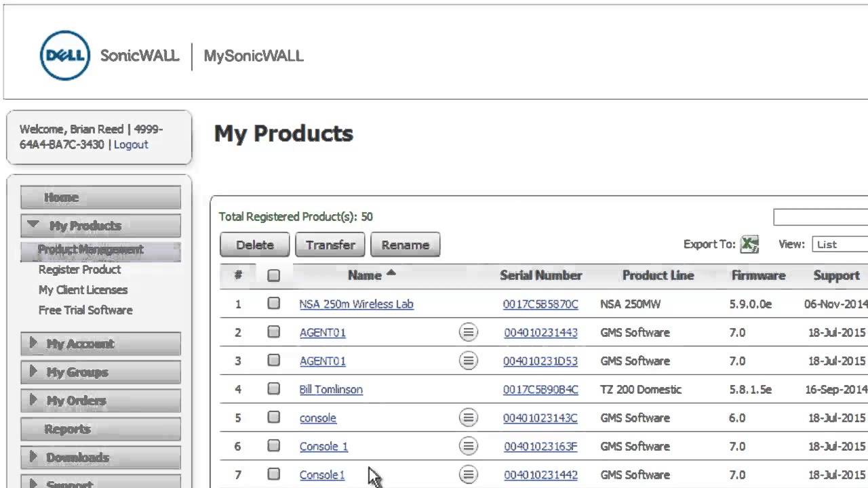Open the Console 1 product link

pyautogui.click(x=323, y=447)
